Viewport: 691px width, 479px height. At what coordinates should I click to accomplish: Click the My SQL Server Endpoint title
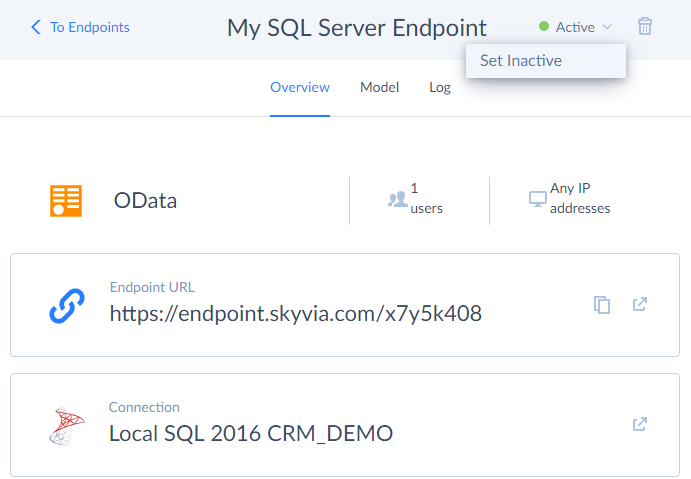tap(357, 28)
